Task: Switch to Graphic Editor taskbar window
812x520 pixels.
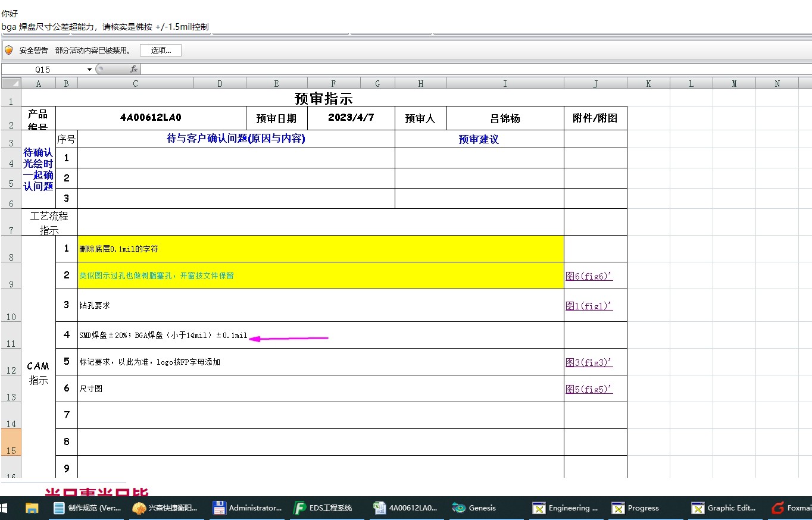Action: point(726,508)
